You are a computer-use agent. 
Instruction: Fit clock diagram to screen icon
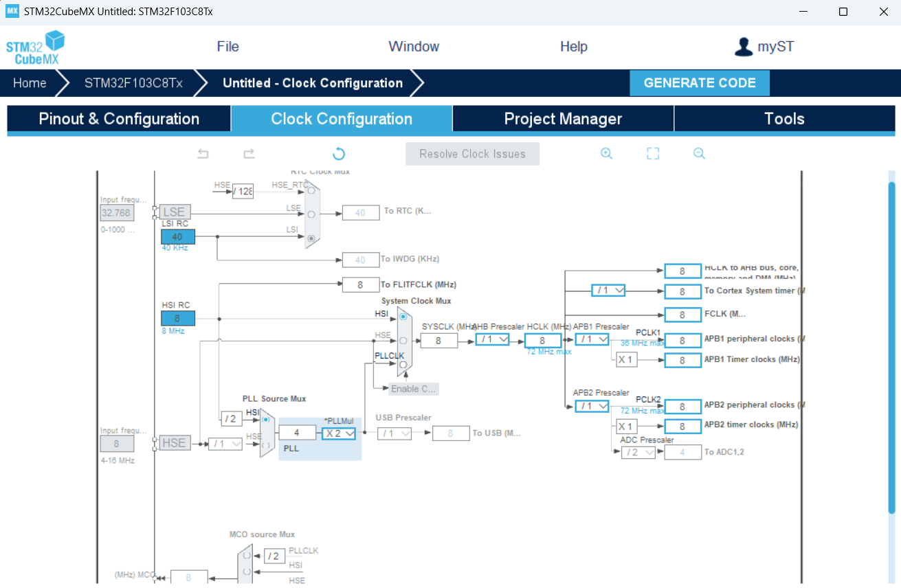coord(653,154)
